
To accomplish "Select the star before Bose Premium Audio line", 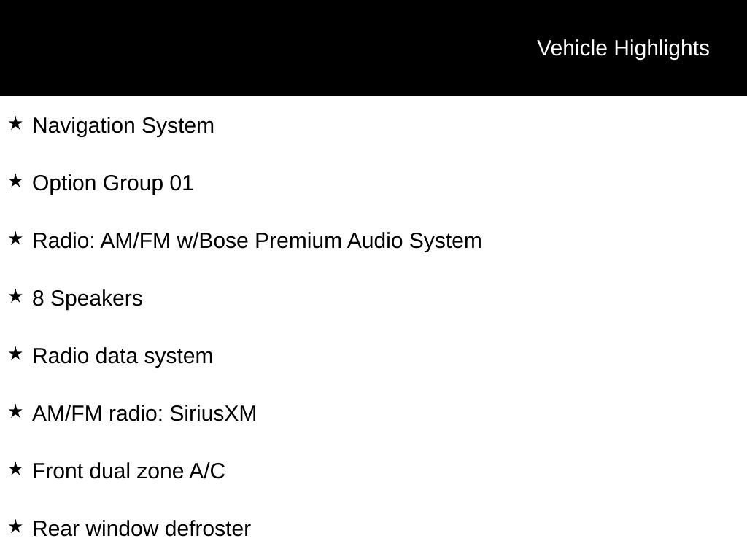I will point(15,239).
